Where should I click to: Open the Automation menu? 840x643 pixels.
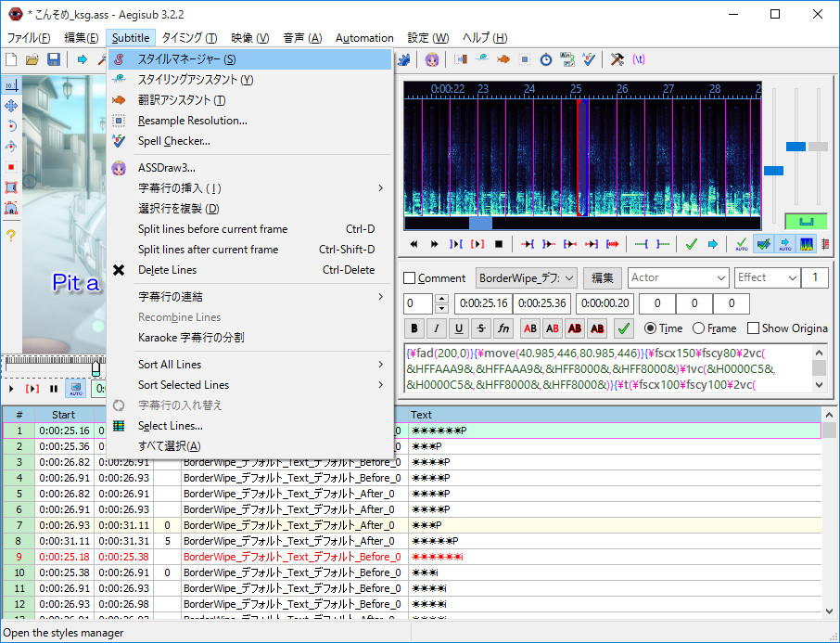click(364, 38)
